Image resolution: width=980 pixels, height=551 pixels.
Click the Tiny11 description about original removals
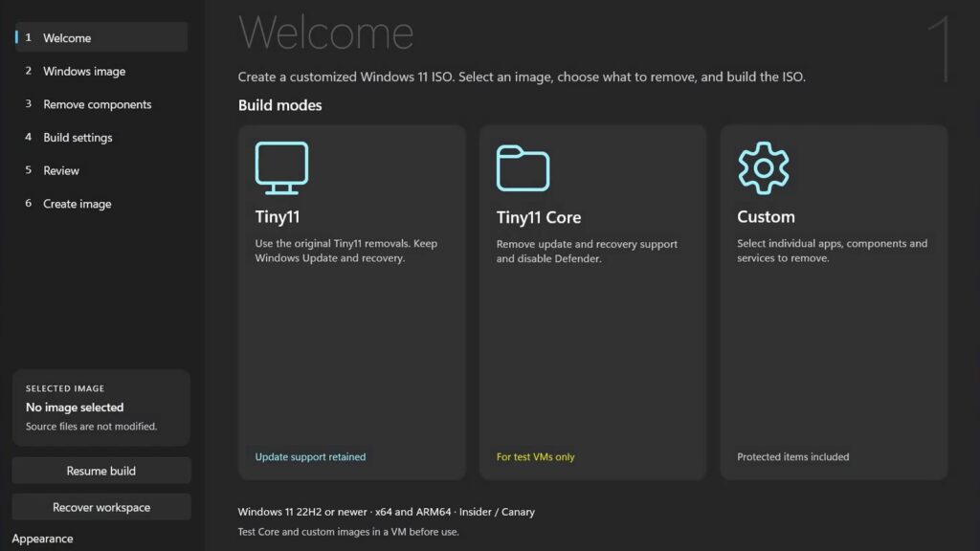pos(346,251)
